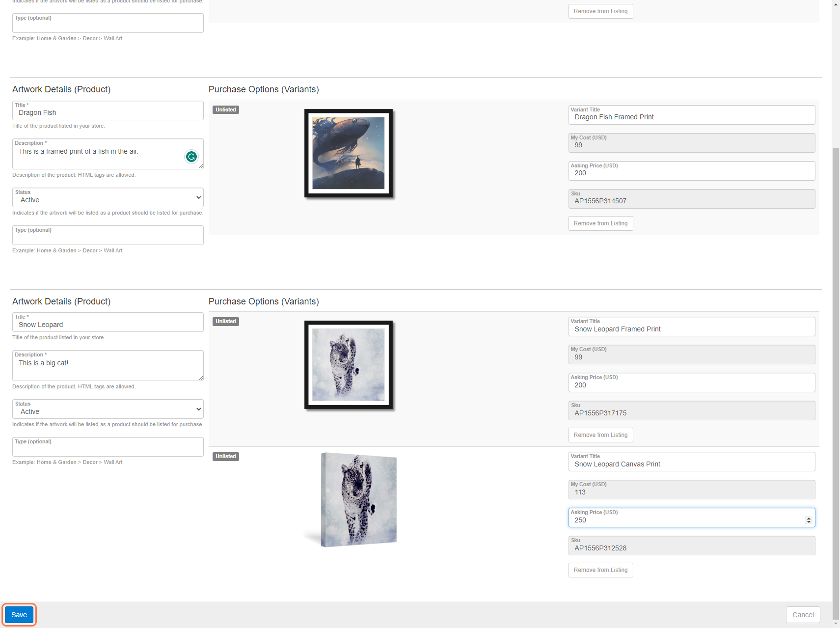The width and height of the screenshot is (840, 628).
Task: Click the scrollbar up arrow
Action: click(836, 3)
